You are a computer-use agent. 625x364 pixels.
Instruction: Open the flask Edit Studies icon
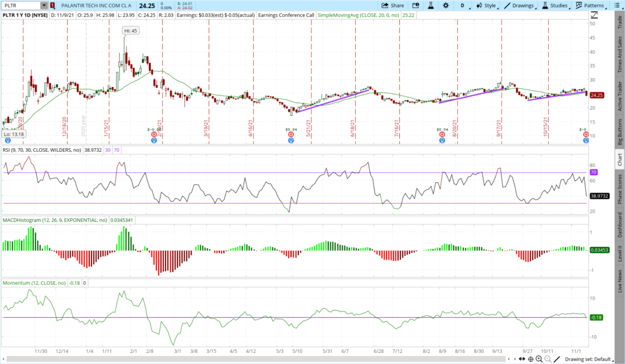click(430, 5)
